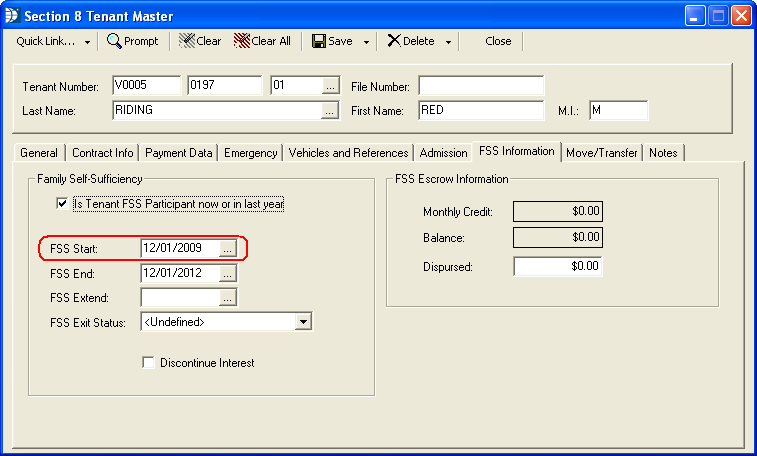Click the Close toolbar button
Image resolution: width=757 pixels, height=456 pixels.
(498, 41)
